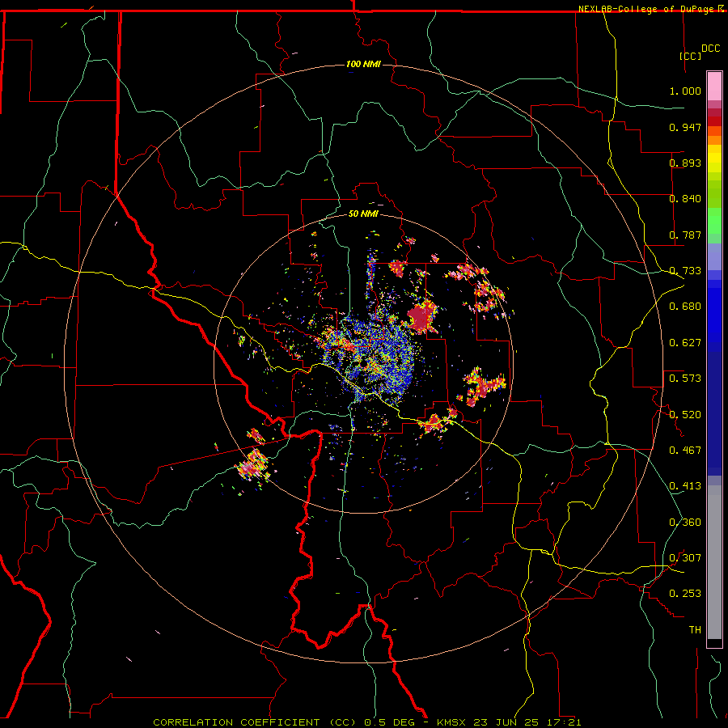Click the 0.680 scale value

coord(685,307)
